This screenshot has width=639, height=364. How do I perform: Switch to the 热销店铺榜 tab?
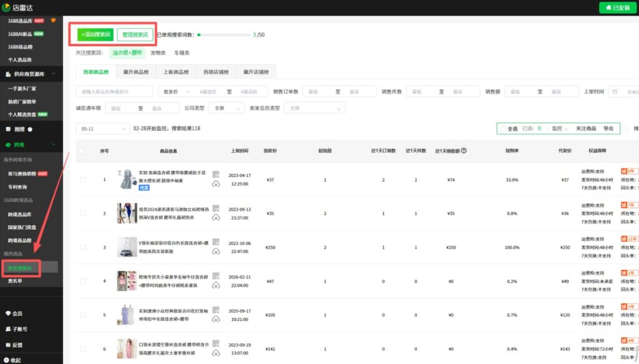click(216, 72)
